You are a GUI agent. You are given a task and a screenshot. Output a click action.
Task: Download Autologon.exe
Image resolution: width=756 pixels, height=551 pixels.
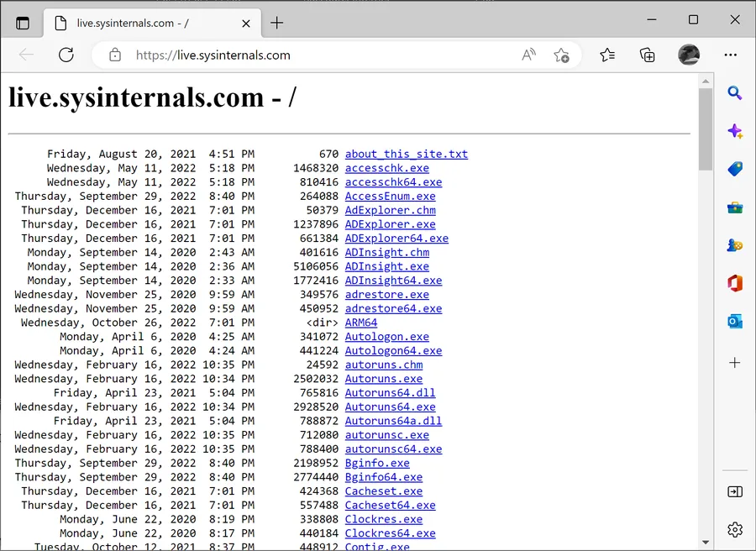point(386,337)
